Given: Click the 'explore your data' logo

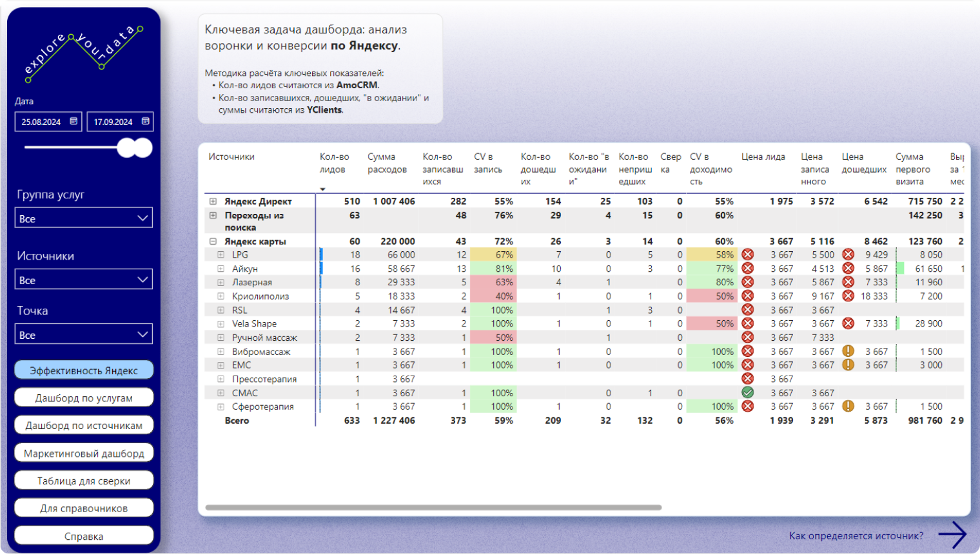Looking at the screenshot, I should (84, 55).
